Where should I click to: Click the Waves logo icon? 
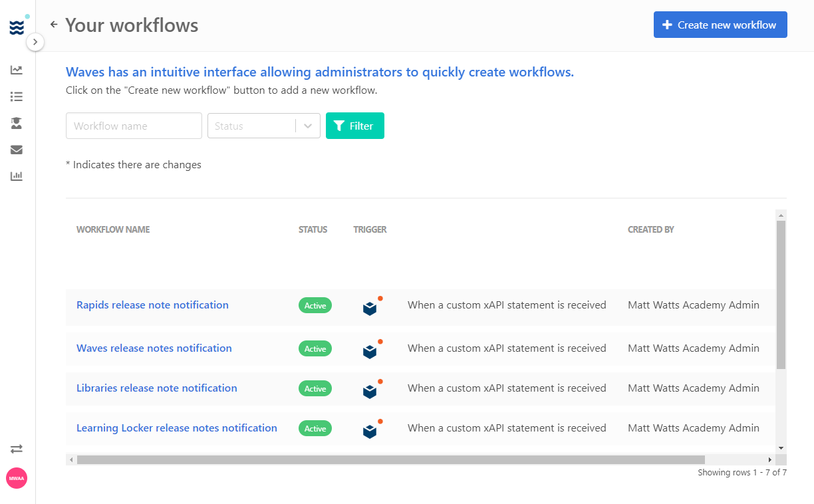coord(17,27)
